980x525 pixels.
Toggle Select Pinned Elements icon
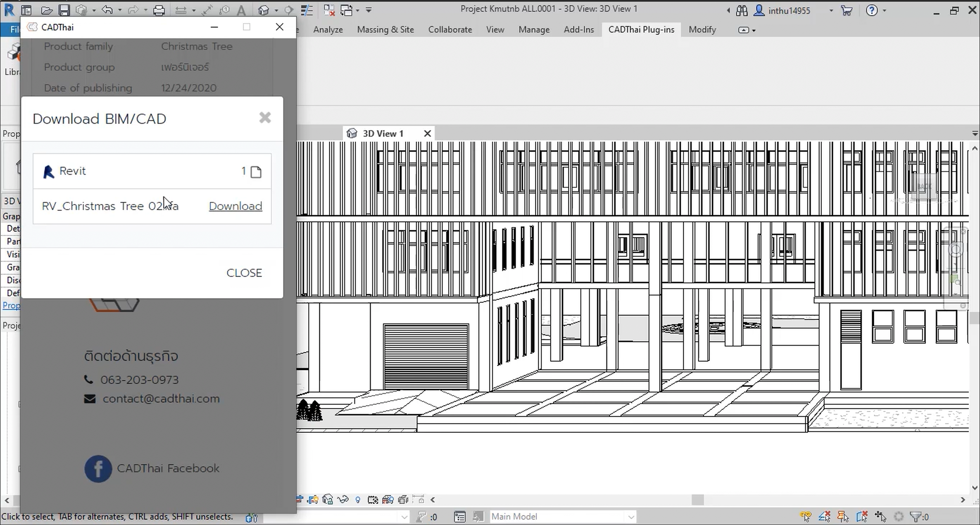click(x=843, y=517)
